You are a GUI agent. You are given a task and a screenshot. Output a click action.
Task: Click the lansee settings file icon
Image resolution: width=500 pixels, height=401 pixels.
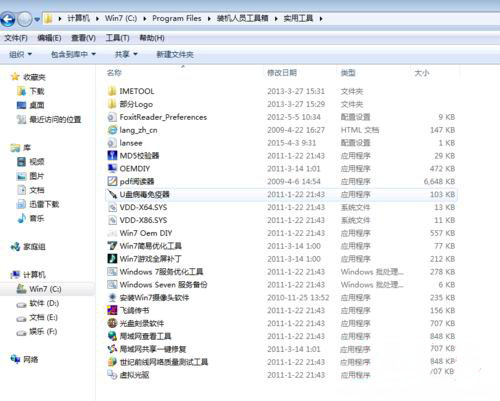click(112, 143)
